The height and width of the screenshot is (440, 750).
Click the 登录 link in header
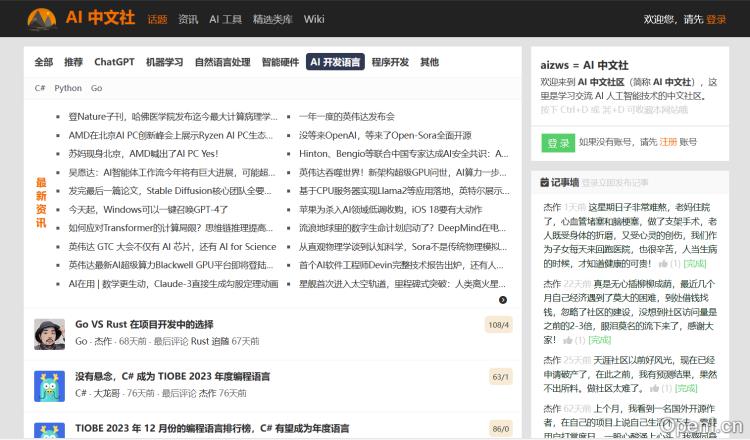click(716, 19)
